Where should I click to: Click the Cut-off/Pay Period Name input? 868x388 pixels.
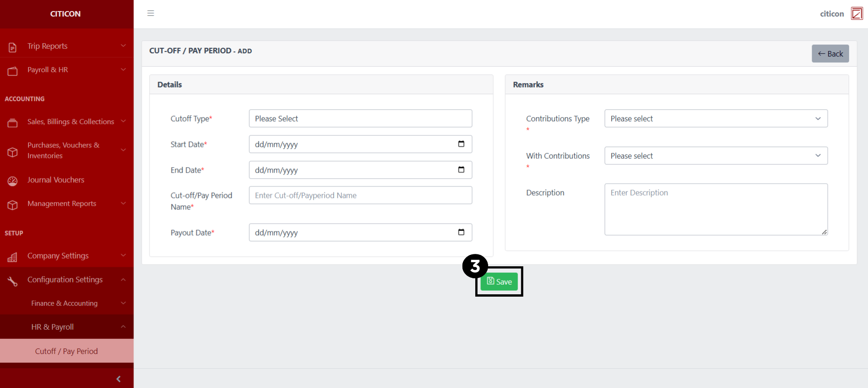pos(360,196)
